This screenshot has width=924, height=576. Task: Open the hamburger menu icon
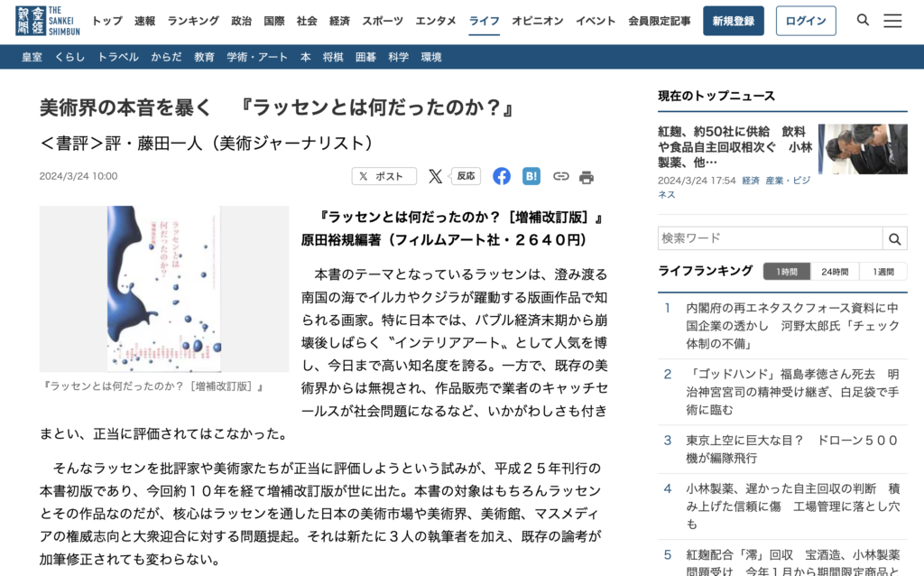(892, 21)
